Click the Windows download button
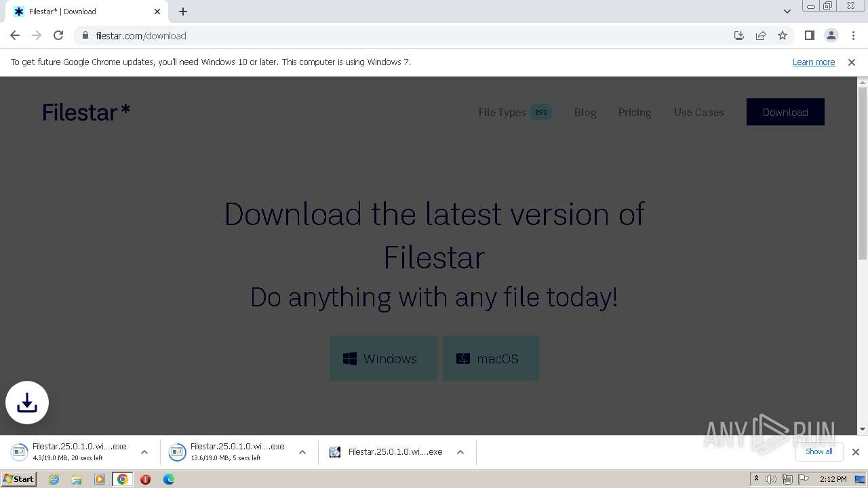Image resolution: width=868 pixels, height=488 pixels. [x=383, y=359]
